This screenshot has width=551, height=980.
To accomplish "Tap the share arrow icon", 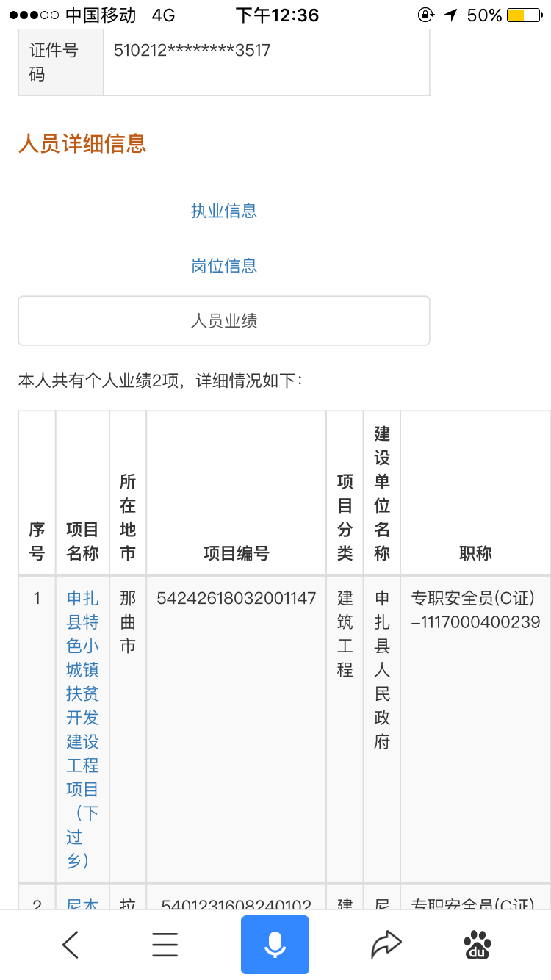I will pos(386,945).
